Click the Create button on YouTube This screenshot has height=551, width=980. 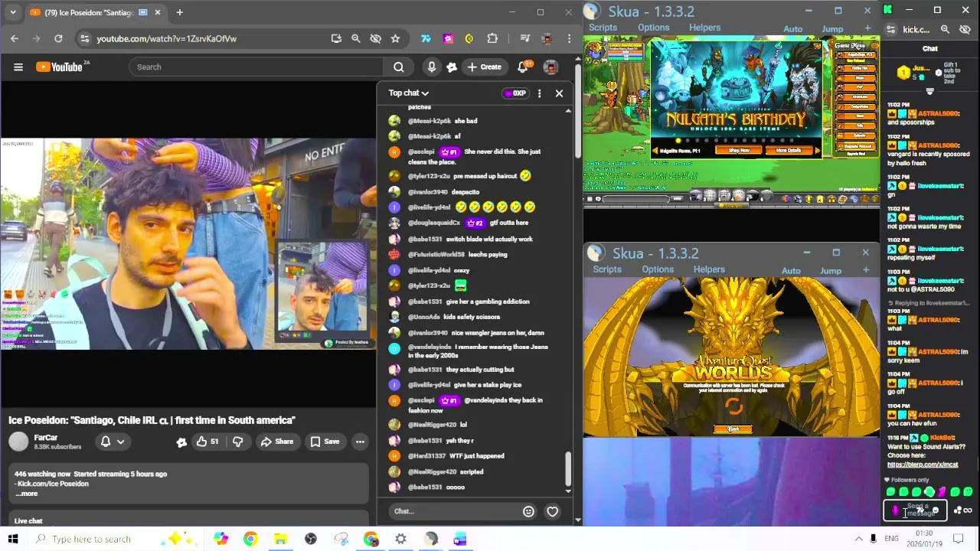pos(484,67)
